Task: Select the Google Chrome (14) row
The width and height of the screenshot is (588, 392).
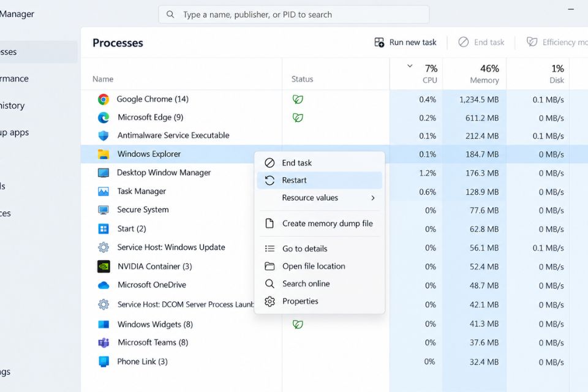Action: (334, 99)
